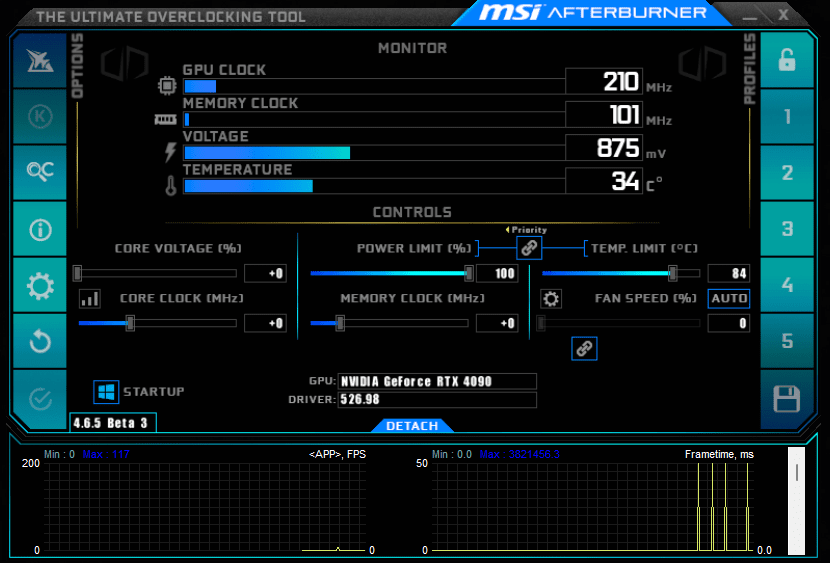Click the Power Limit slider handle
The width and height of the screenshot is (830, 563).
(468, 273)
